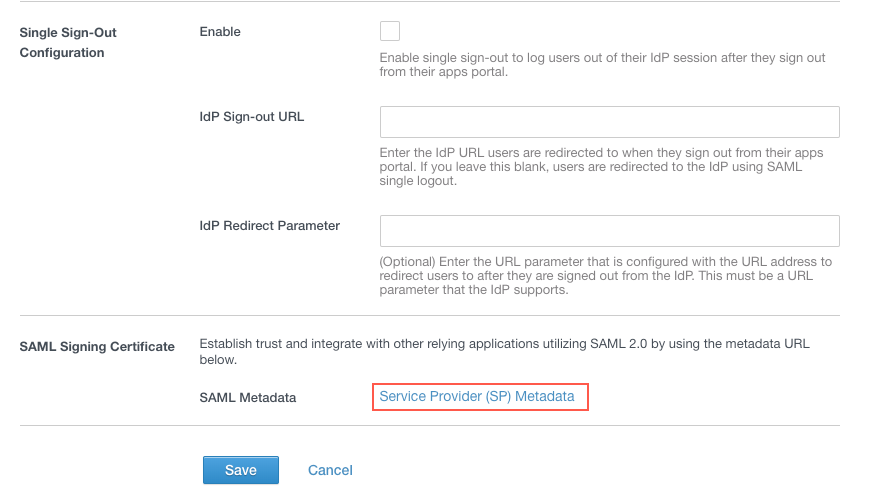The width and height of the screenshot is (885, 503).
Task: Select the SAML Signing Certificate heading
Action: [97, 347]
